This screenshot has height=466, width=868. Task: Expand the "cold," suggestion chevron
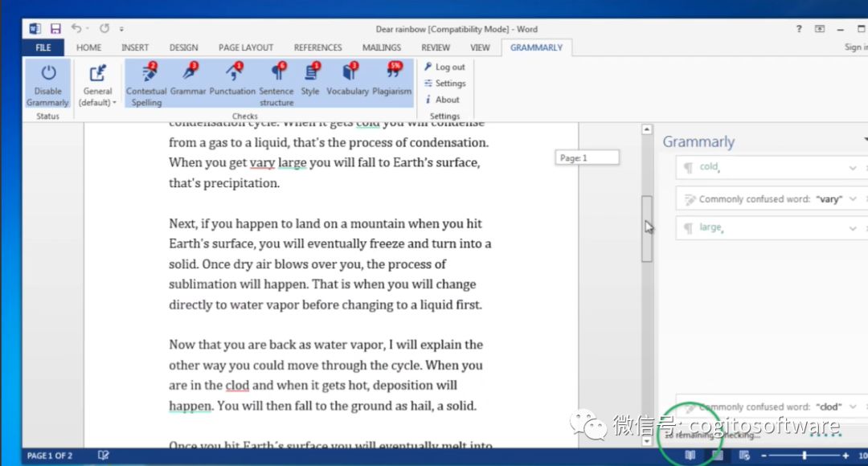coord(853,168)
